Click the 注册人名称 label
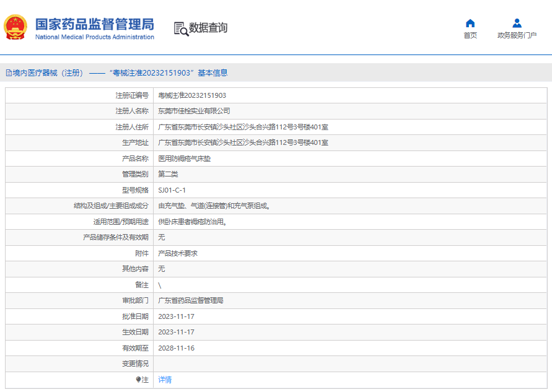 pyautogui.click(x=132, y=111)
